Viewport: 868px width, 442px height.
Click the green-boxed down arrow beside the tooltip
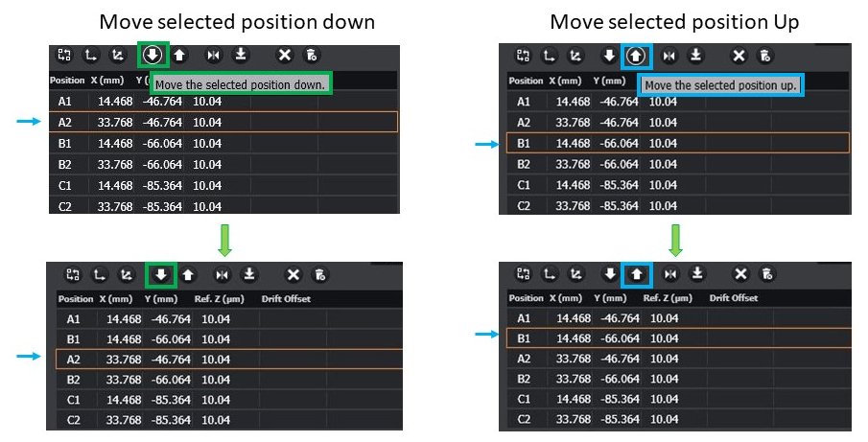(152, 55)
